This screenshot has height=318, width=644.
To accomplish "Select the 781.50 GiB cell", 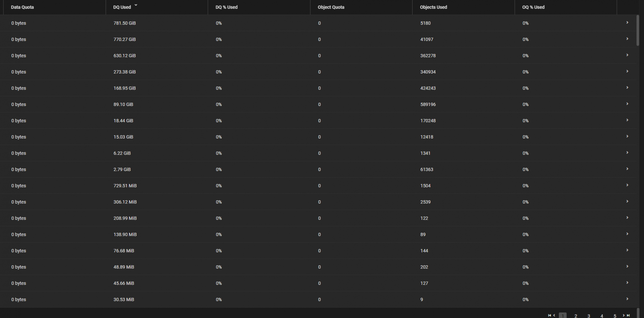I will tap(124, 23).
